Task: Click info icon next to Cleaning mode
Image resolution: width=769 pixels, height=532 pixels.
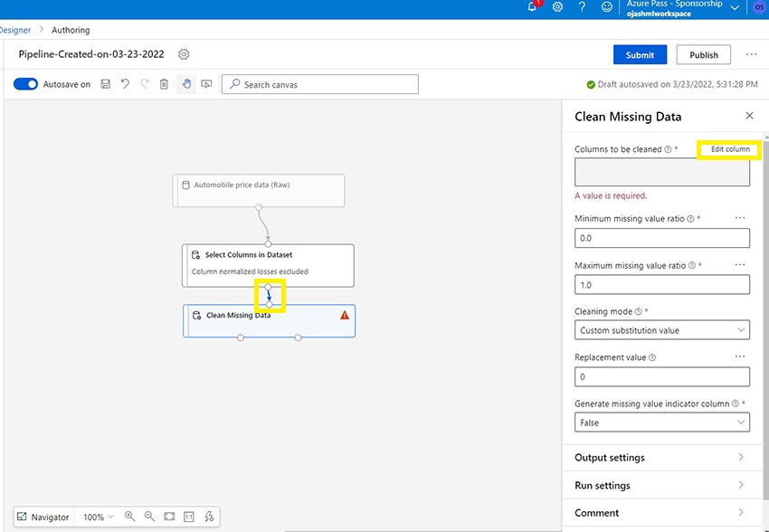Action: [x=638, y=311]
